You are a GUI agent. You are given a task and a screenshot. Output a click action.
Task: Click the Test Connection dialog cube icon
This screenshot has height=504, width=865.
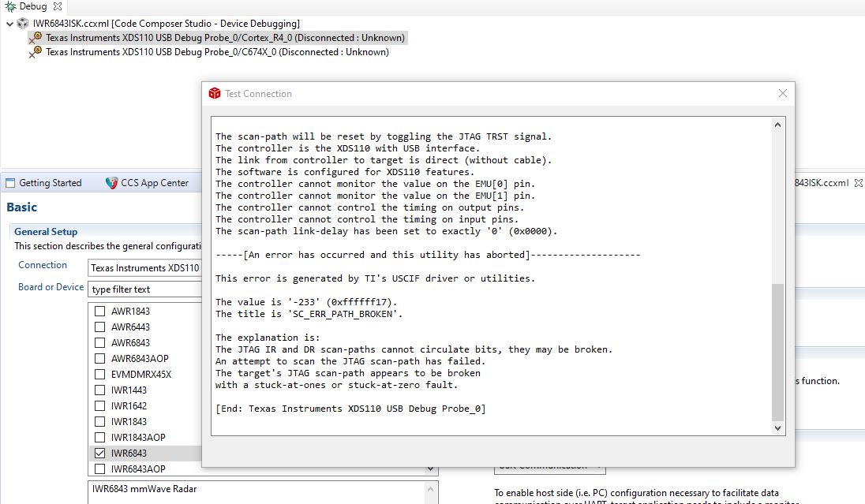(215, 94)
